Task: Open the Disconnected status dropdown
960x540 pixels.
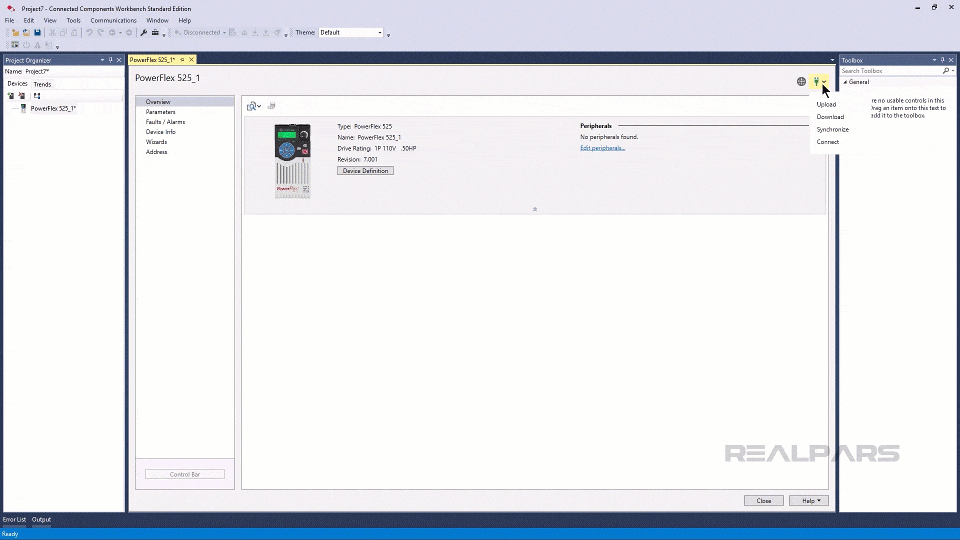Action: [224, 32]
